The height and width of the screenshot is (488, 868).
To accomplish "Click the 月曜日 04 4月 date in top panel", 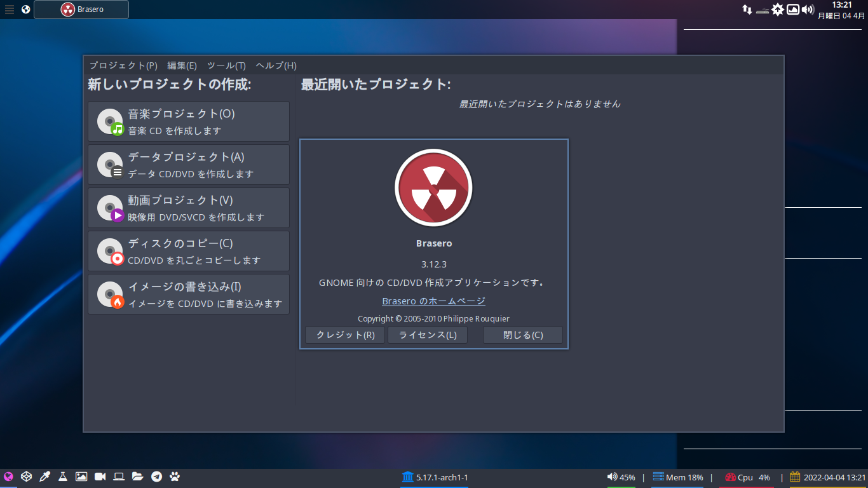I will (x=841, y=16).
